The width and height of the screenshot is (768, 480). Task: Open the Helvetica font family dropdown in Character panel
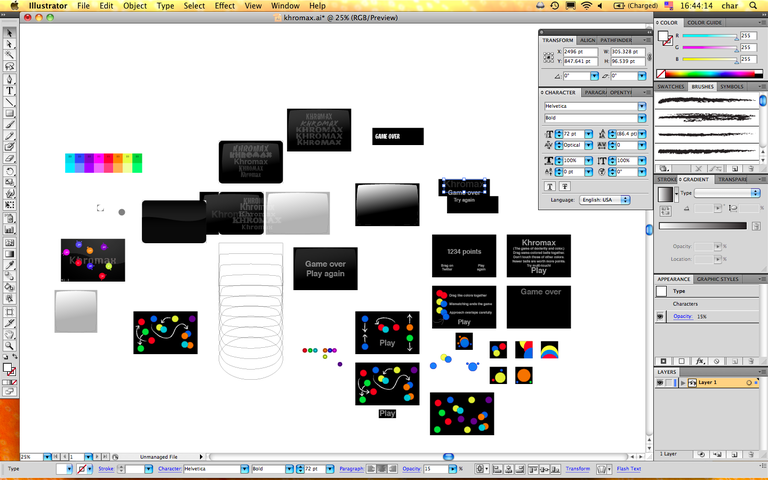(x=642, y=106)
